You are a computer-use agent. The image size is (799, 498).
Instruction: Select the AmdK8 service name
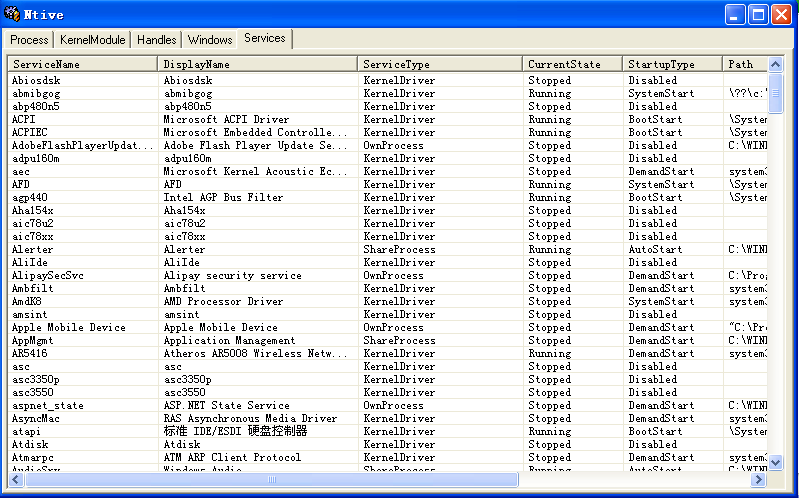(x=26, y=301)
